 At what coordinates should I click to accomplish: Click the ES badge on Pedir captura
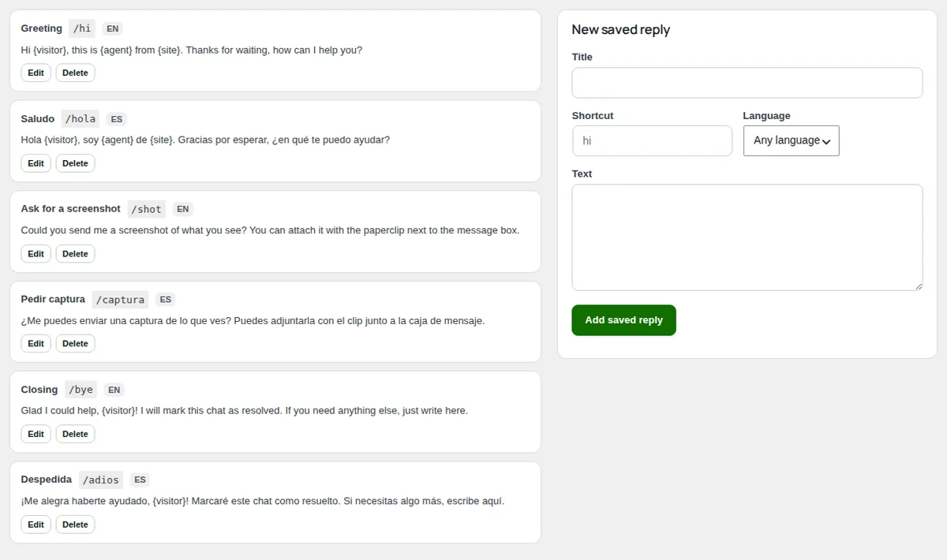coord(165,300)
